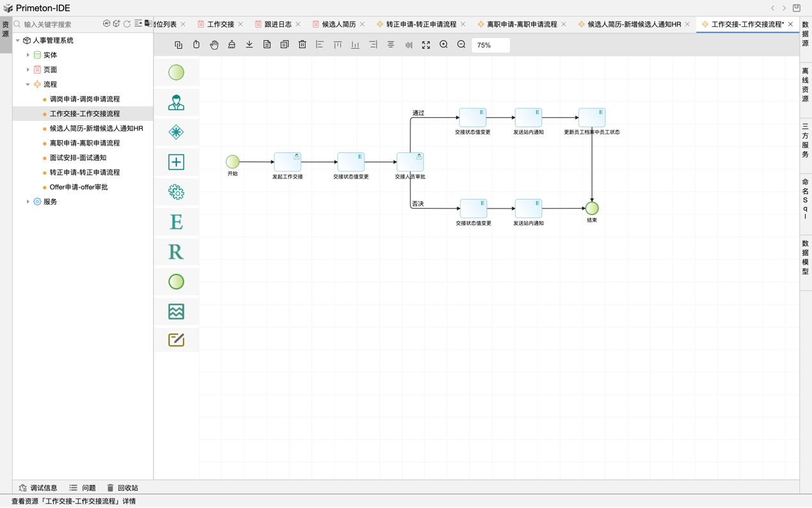Viewport: 812px width, 508px height.
Task: Close the 跟进日志 tab
Action: pyautogui.click(x=299, y=24)
